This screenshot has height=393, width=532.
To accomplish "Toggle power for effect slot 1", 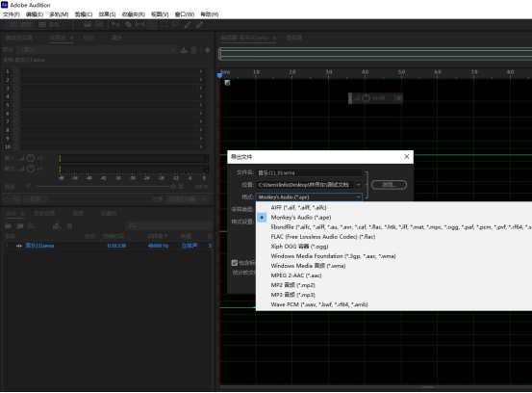I will click(16, 71).
